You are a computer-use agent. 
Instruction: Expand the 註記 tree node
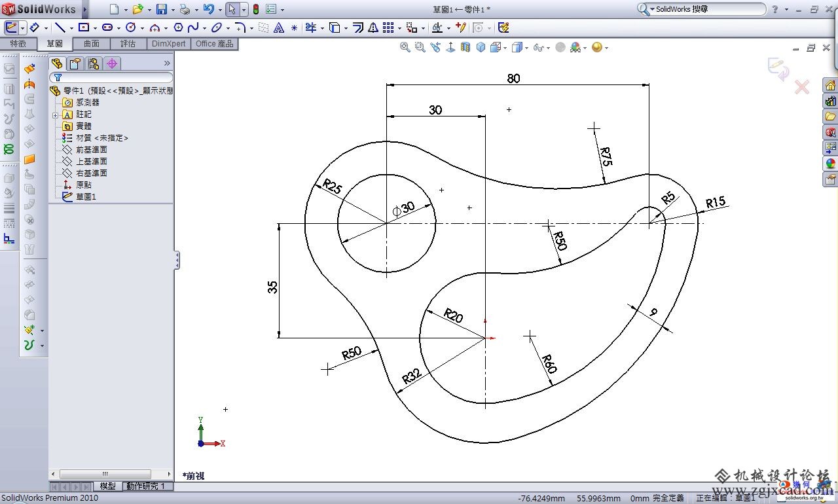[x=56, y=115]
